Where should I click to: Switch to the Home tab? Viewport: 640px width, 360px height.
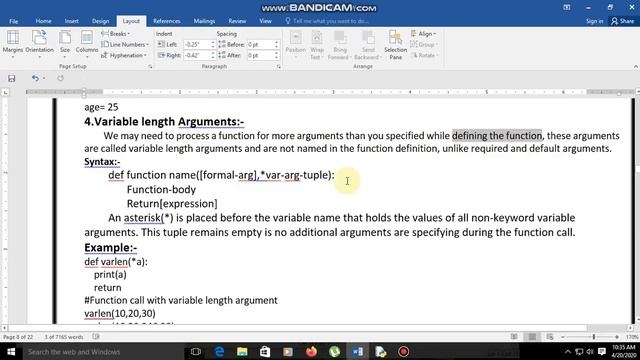pos(43,21)
